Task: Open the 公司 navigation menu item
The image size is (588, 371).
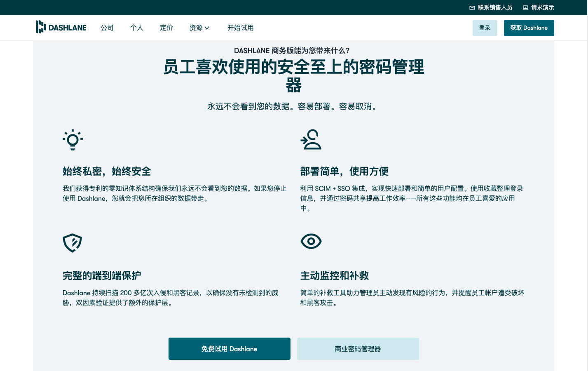Action: pyautogui.click(x=107, y=28)
